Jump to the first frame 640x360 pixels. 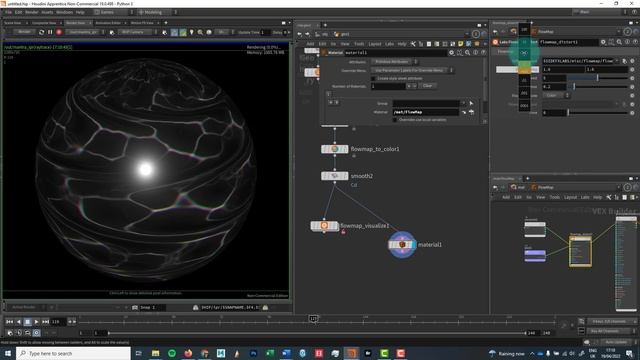point(9,322)
